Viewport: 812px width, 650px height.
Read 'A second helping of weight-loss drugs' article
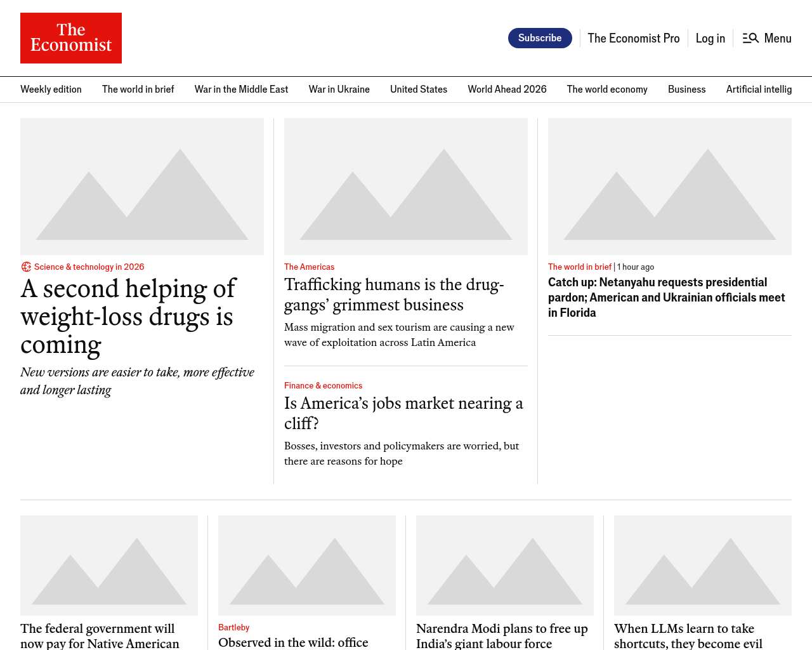pos(128,316)
